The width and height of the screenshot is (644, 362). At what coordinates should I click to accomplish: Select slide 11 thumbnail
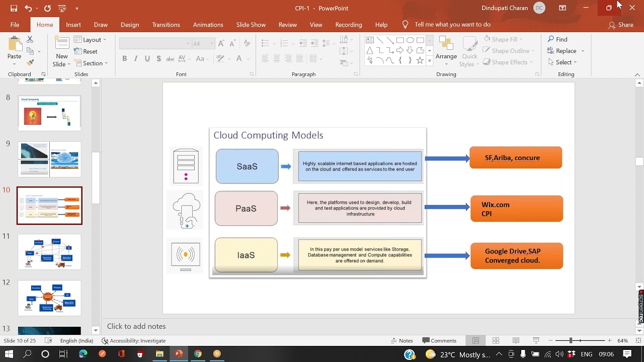49,252
